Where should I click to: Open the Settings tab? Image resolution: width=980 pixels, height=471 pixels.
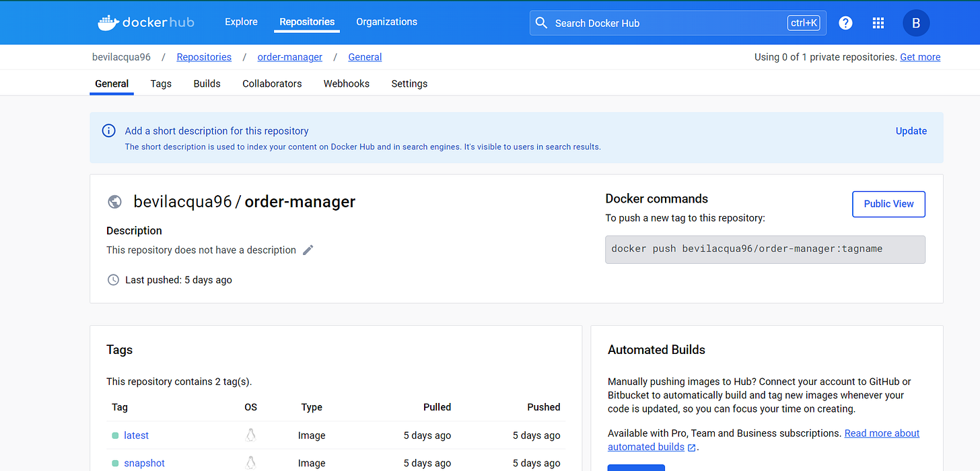409,83
